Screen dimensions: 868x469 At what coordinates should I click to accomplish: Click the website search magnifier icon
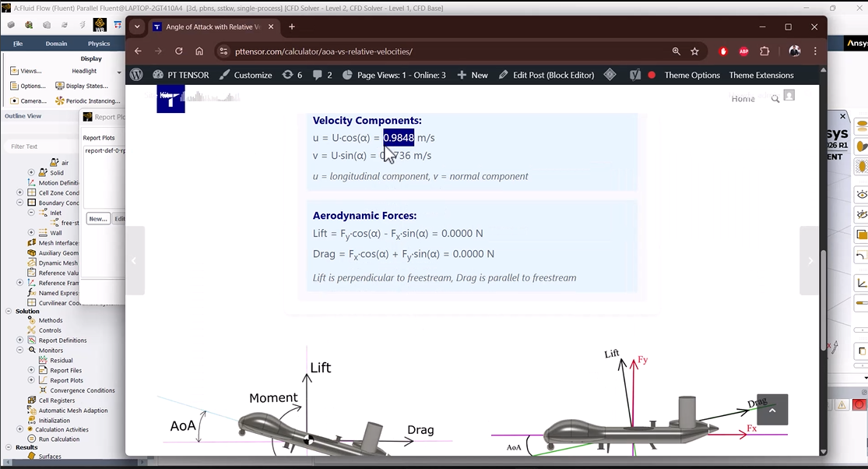tap(775, 99)
